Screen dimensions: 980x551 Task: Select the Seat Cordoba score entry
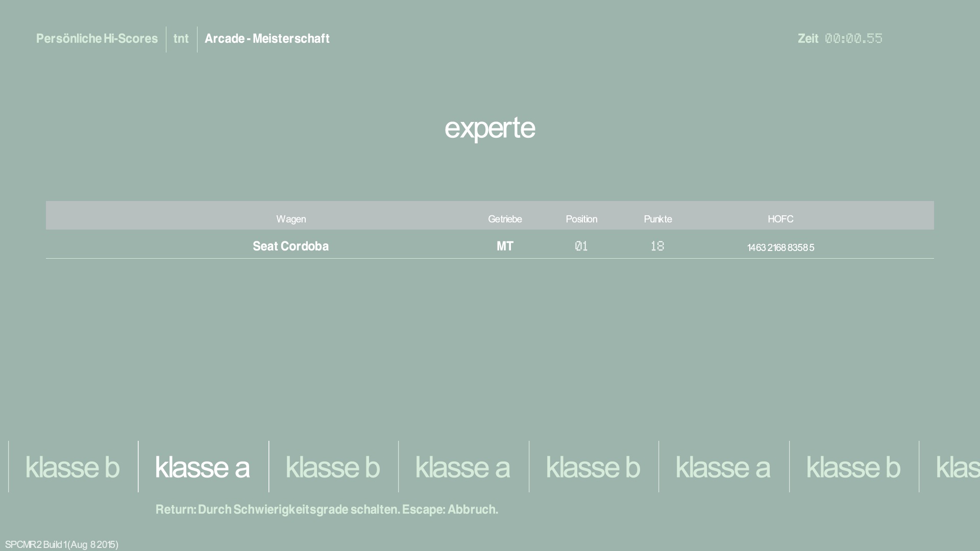tap(291, 246)
